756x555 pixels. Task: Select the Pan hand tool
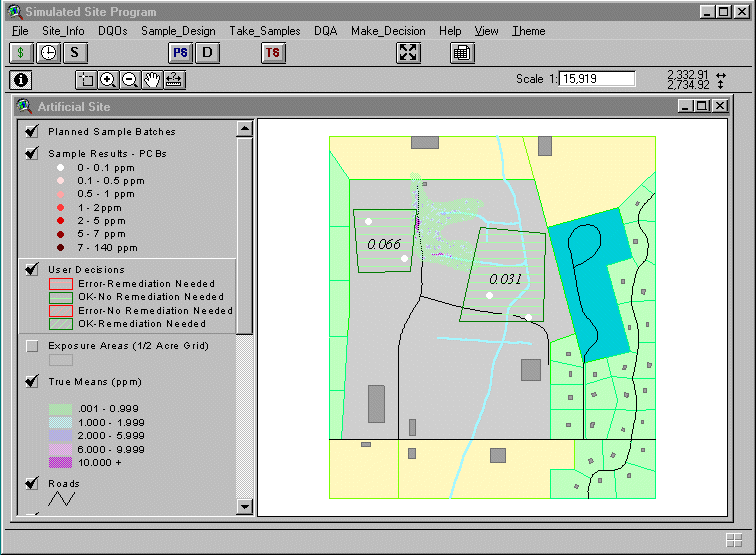[x=152, y=80]
